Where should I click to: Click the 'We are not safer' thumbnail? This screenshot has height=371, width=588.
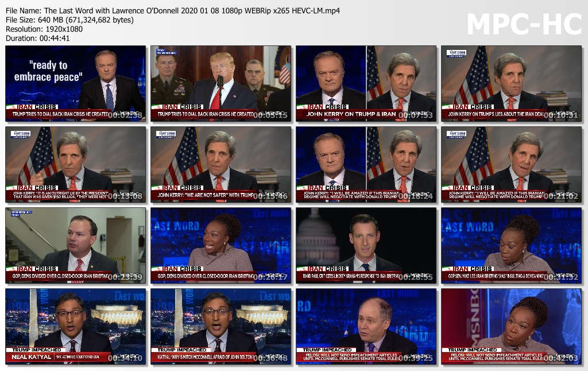coord(220,164)
